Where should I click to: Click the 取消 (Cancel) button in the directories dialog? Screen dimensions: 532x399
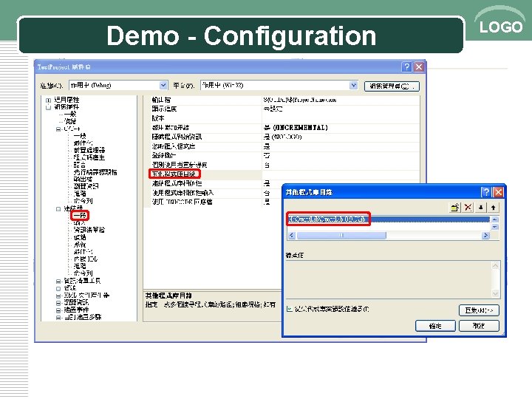pos(479,326)
